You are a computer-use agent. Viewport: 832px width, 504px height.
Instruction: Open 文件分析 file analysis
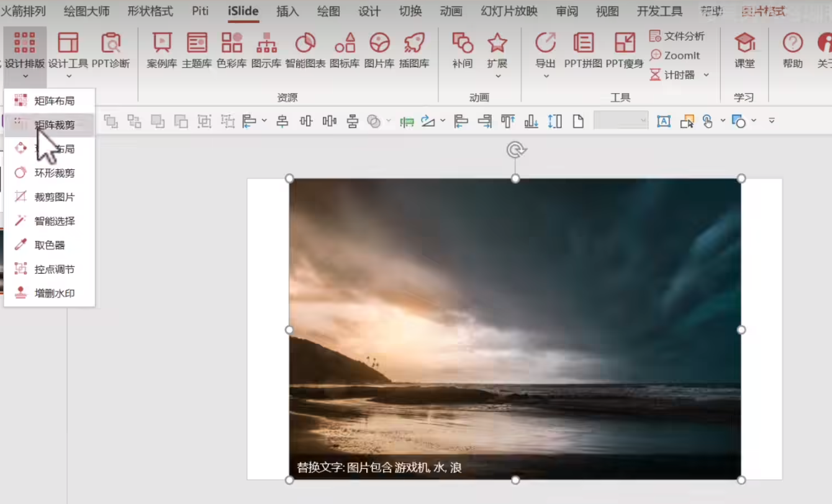[x=677, y=36]
